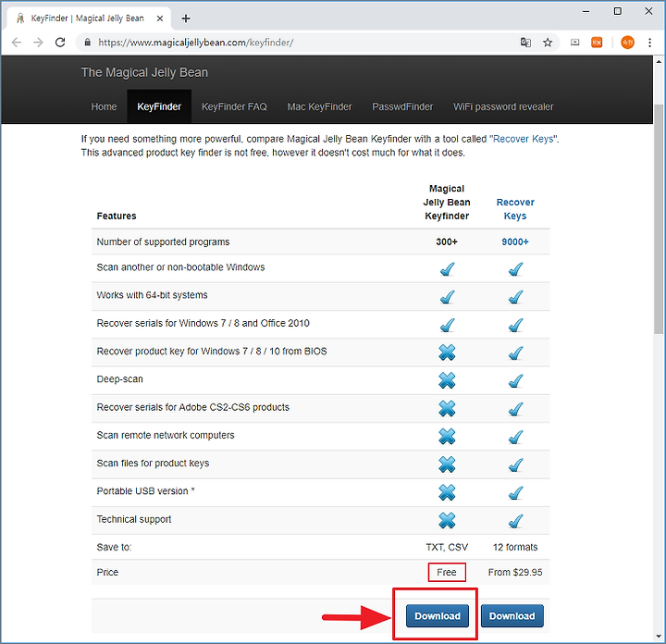The height and width of the screenshot is (644, 666).
Task: Click Keyfinder cross for Portable USB version
Action: click(x=447, y=492)
